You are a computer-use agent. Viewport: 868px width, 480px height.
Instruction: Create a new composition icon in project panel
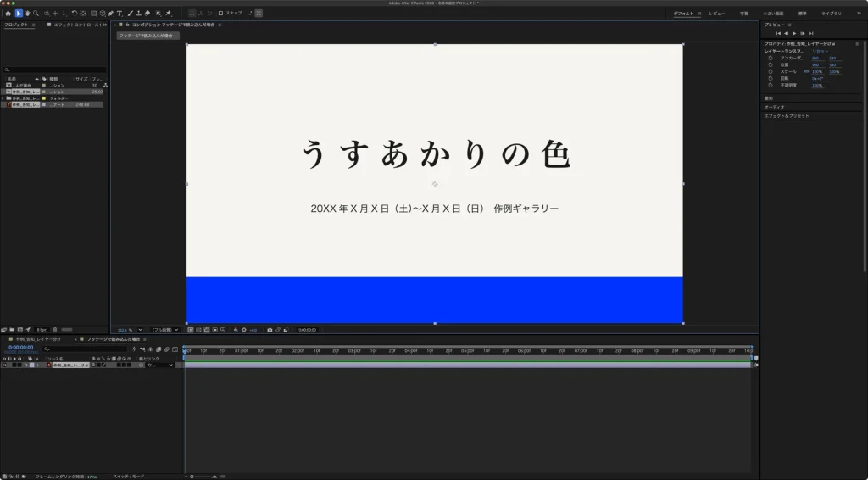(x=20, y=329)
